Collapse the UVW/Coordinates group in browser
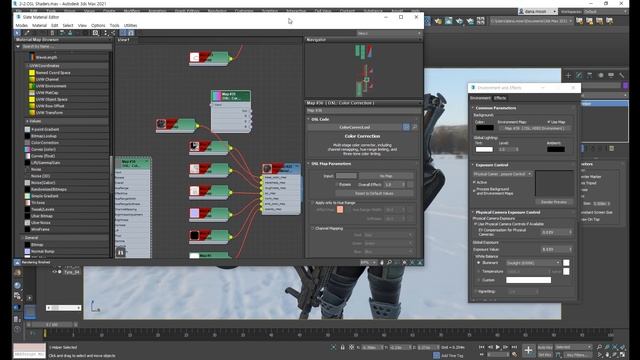This screenshot has height=360, width=640. [27, 66]
